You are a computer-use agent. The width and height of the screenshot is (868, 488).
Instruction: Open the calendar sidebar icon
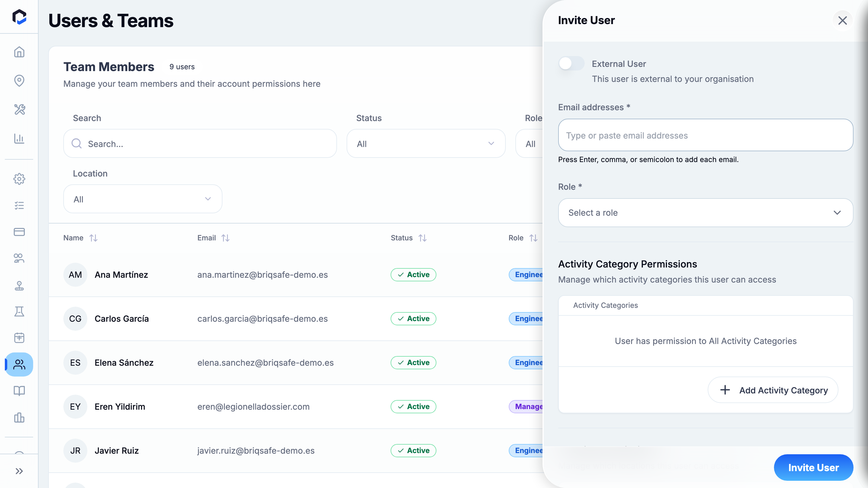[x=19, y=338]
